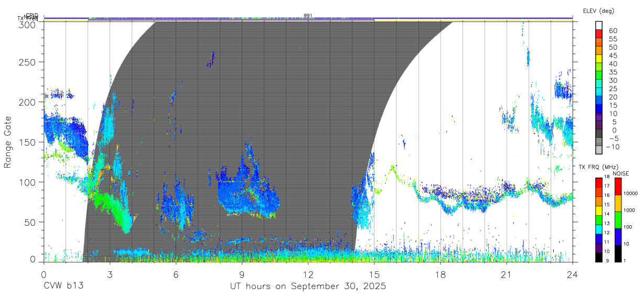This screenshot has width=644, height=297.
Task: Click the y-axis tick label '50'
Action: pos(30,222)
